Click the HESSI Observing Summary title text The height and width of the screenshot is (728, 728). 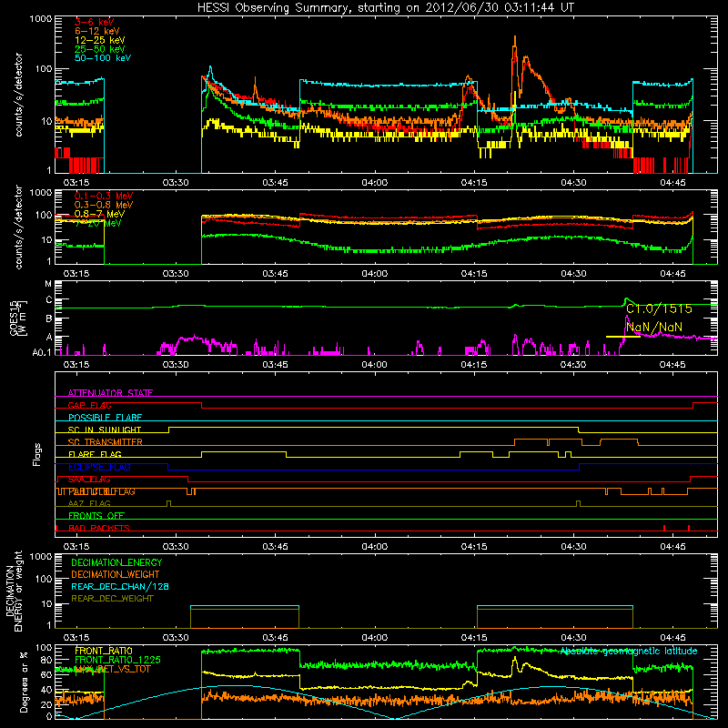[x=385, y=7]
